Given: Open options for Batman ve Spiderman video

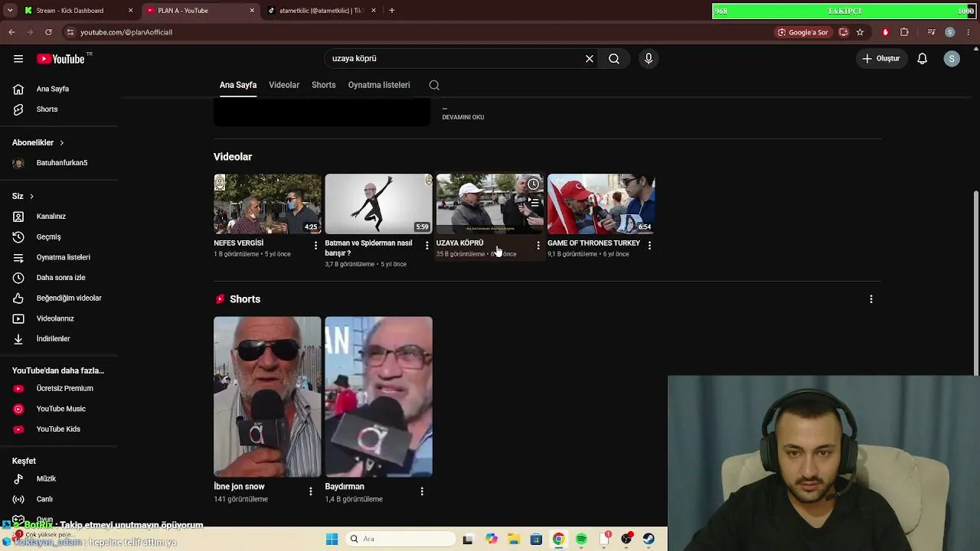Looking at the screenshot, I should 427,246.
